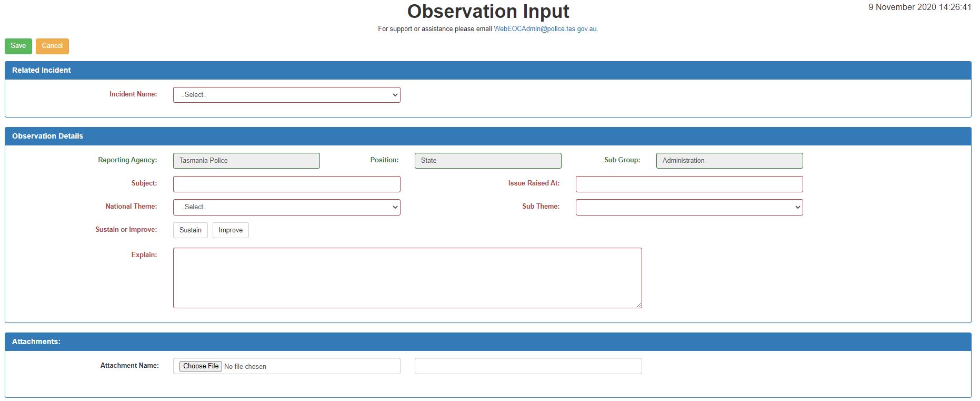The height and width of the screenshot is (401, 980).
Task: Select the Improve option
Action: tap(231, 230)
